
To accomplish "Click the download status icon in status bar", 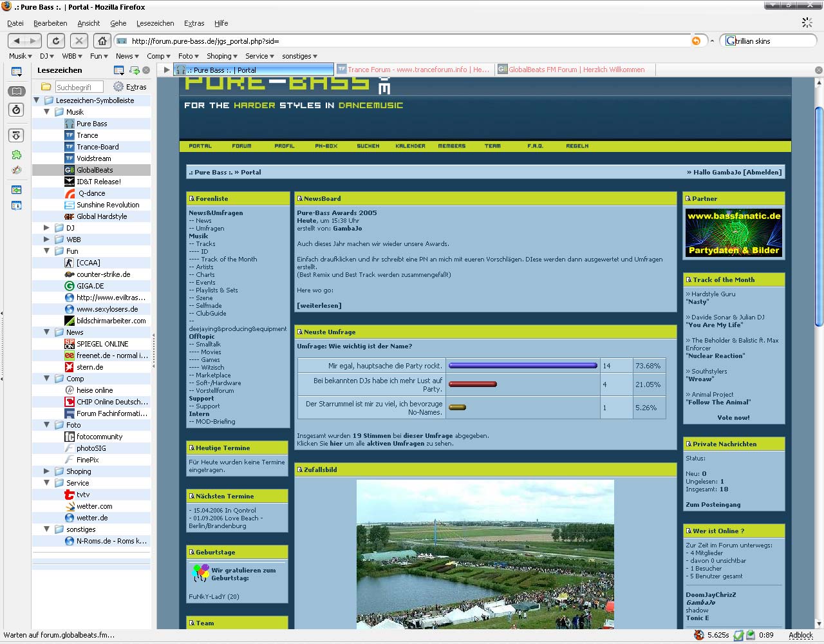I will click(x=750, y=635).
